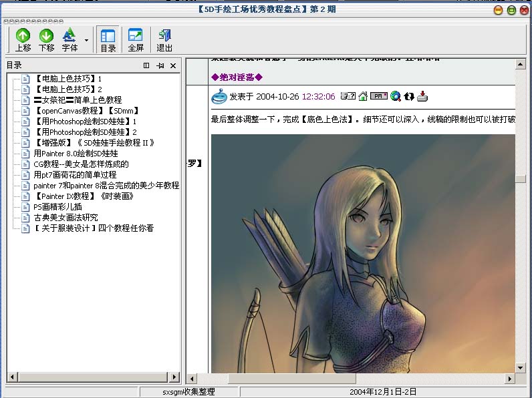The width and height of the screenshot is (532, 398).
Task: Click the user info card icon in the post header
Action: pyautogui.click(x=348, y=96)
